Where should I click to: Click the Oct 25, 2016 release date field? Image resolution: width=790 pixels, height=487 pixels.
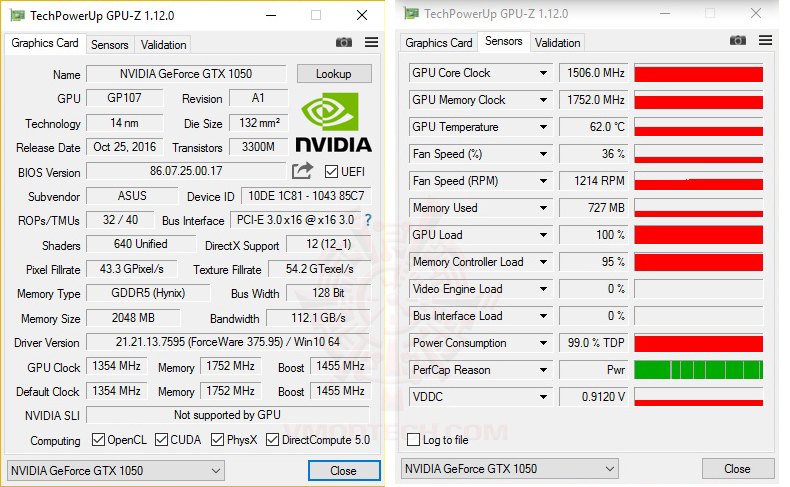(x=124, y=147)
